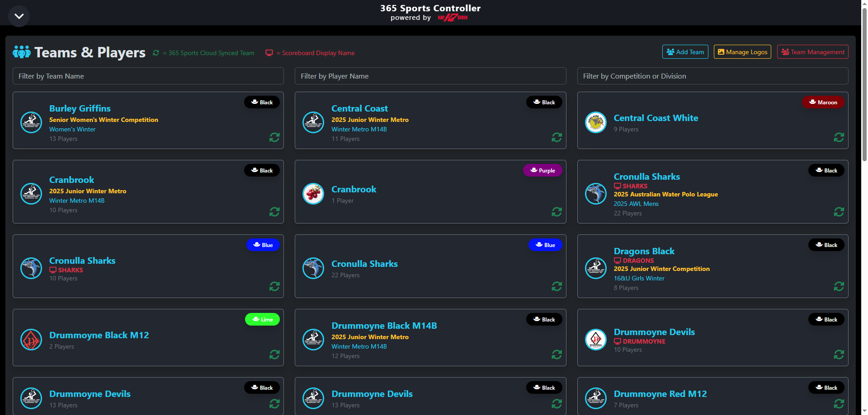The width and height of the screenshot is (868, 415).
Task: Click the sync icon on Drummoyne Black M12 card
Action: [274, 355]
